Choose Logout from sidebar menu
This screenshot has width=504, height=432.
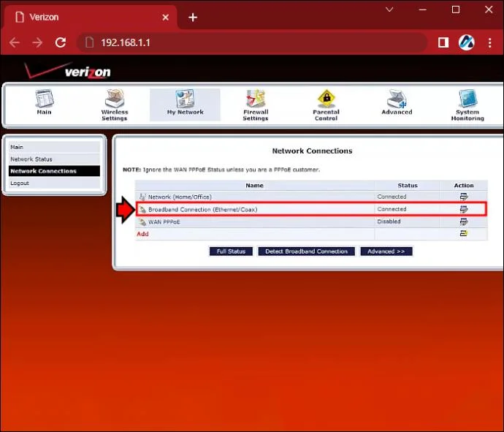(x=20, y=183)
